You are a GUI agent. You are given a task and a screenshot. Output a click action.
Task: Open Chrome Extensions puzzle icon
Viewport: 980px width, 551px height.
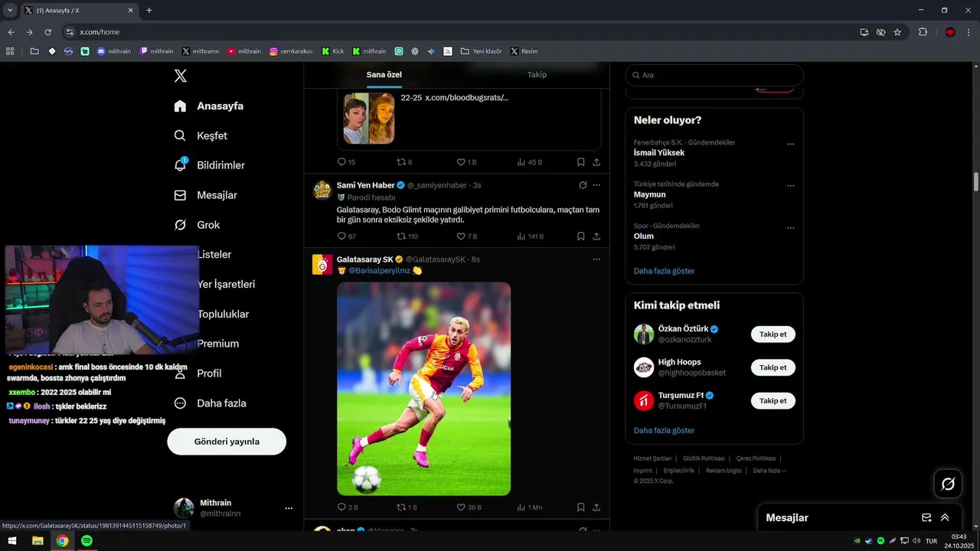pyautogui.click(x=923, y=32)
